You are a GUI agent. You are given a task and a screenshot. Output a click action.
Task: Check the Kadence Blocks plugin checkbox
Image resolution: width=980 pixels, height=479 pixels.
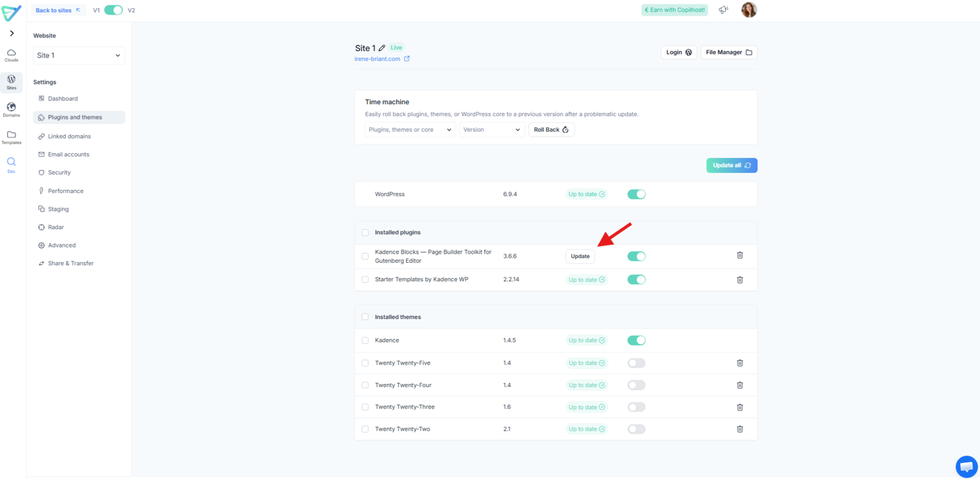pyautogui.click(x=365, y=256)
